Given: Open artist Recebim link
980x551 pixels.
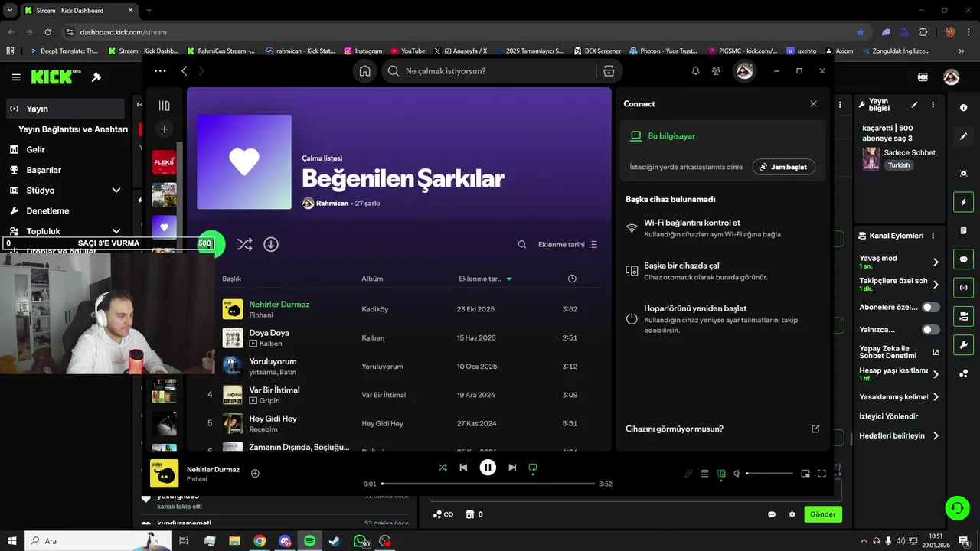Looking at the screenshot, I should (x=263, y=429).
